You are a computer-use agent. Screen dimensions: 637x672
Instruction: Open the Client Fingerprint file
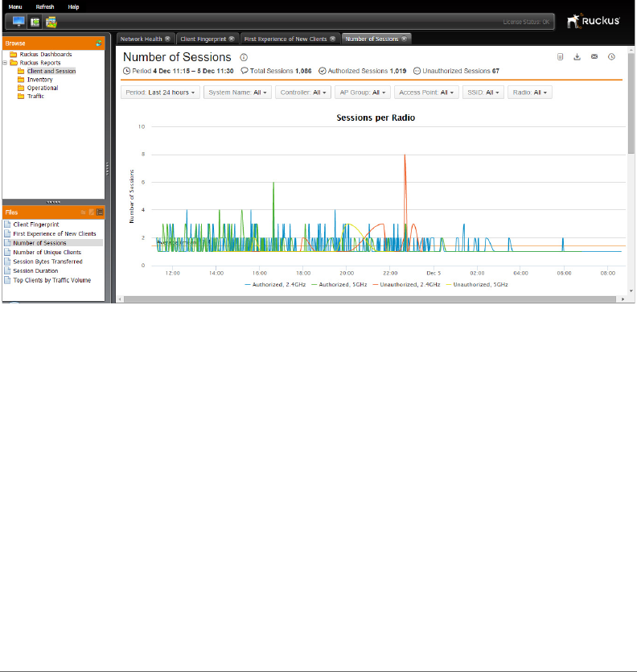36,225
